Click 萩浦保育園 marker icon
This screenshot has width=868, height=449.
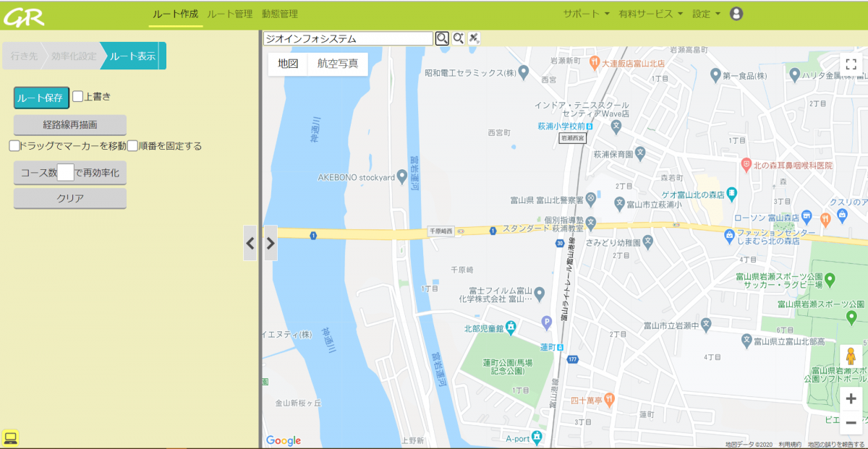coord(640,153)
